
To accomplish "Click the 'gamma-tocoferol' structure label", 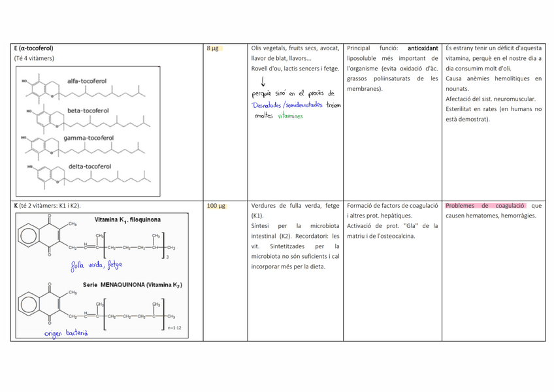I will click(x=89, y=138).
